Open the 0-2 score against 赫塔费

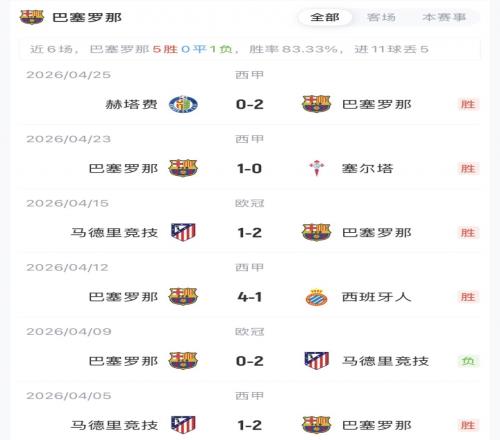pyautogui.click(x=250, y=104)
